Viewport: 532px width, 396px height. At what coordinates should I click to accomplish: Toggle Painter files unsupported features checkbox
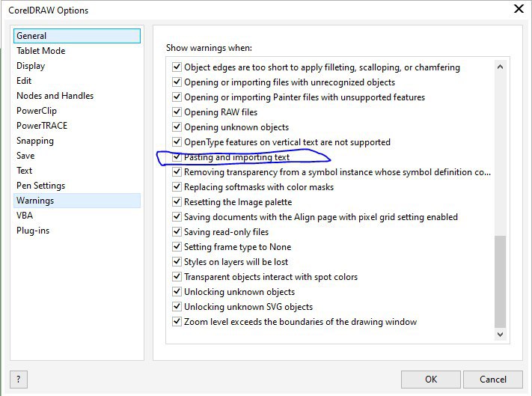click(x=177, y=97)
